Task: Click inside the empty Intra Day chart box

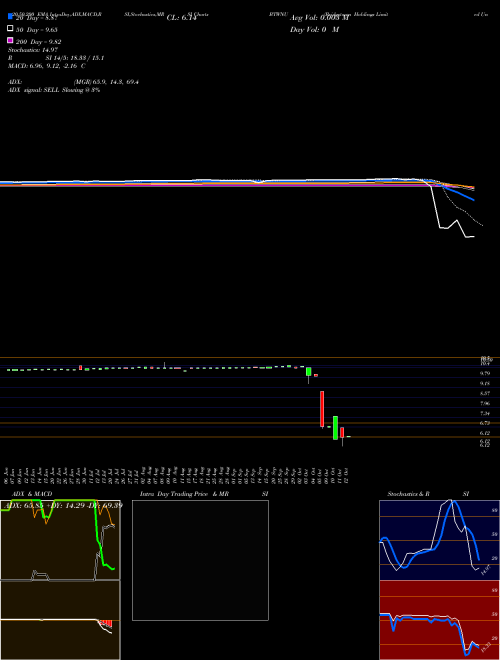Action: coord(200,560)
